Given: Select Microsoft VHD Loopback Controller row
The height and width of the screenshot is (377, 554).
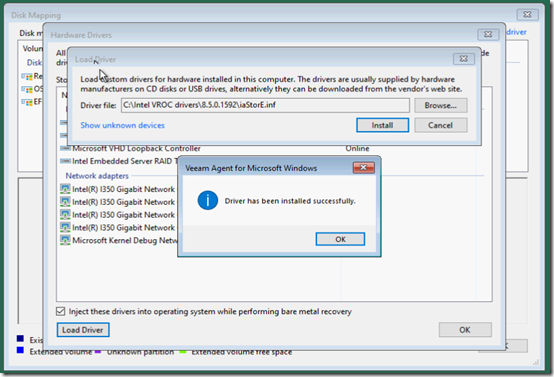Looking at the screenshot, I should coord(136,148).
